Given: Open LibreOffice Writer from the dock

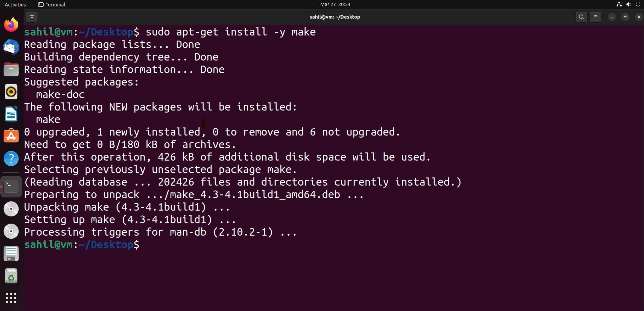Looking at the screenshot, I should (x=11, y=114).
